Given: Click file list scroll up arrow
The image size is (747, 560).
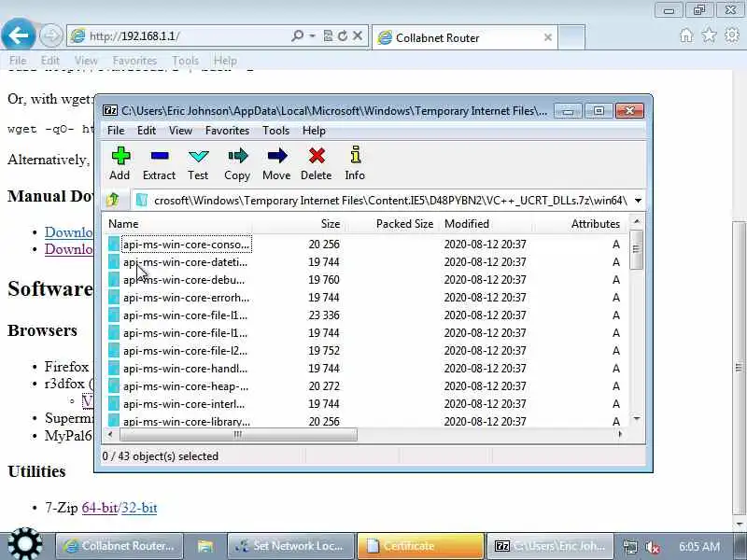Looking at the screenshot, I should tap(637, 221).
